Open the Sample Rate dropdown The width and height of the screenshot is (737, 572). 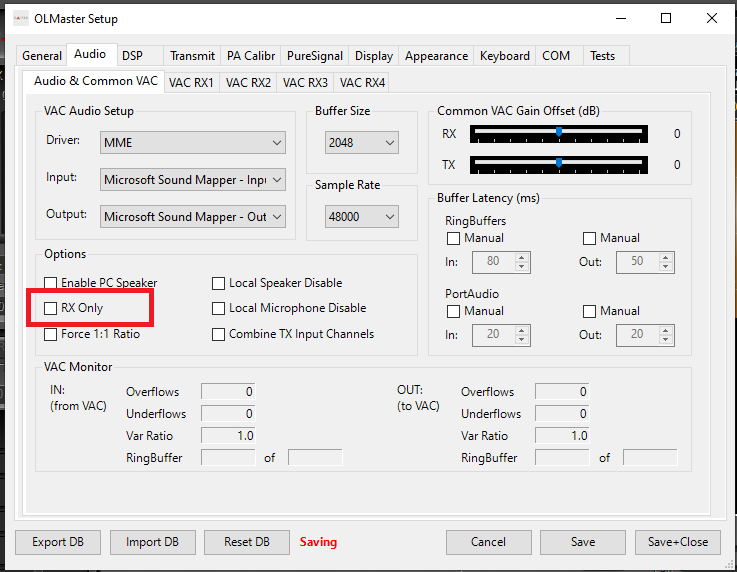(x=362, y=216)
